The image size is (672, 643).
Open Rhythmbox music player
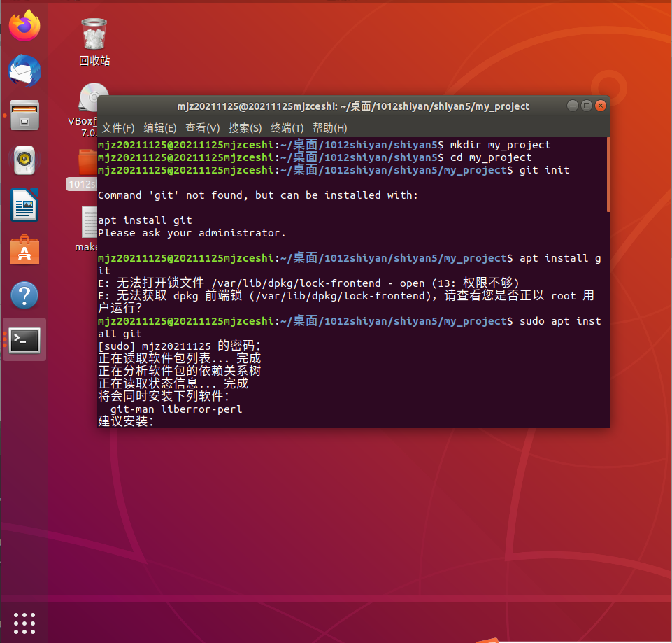(x=24, y=160)
